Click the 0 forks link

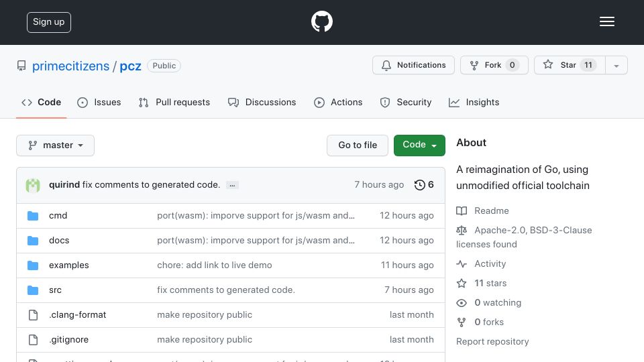pyautogui.click(x=489, y=322)
